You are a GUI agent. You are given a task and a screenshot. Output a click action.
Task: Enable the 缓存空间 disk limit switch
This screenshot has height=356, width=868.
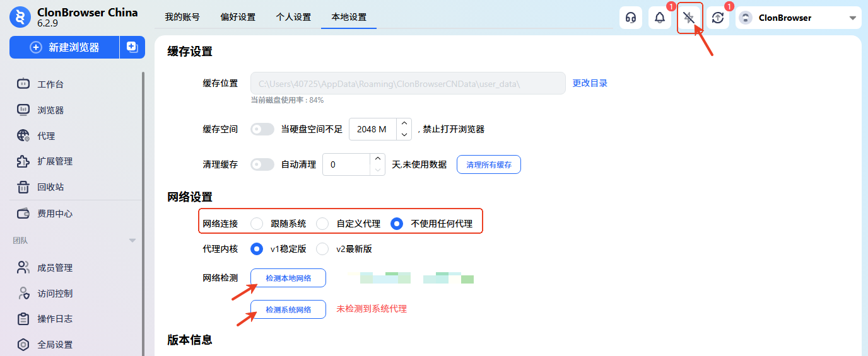(262, 129)
